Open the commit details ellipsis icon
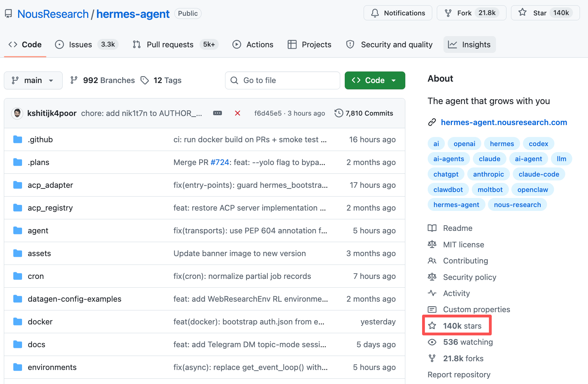Screen dimensions: 588x384 pyautogui.click(x=217, y=113)
